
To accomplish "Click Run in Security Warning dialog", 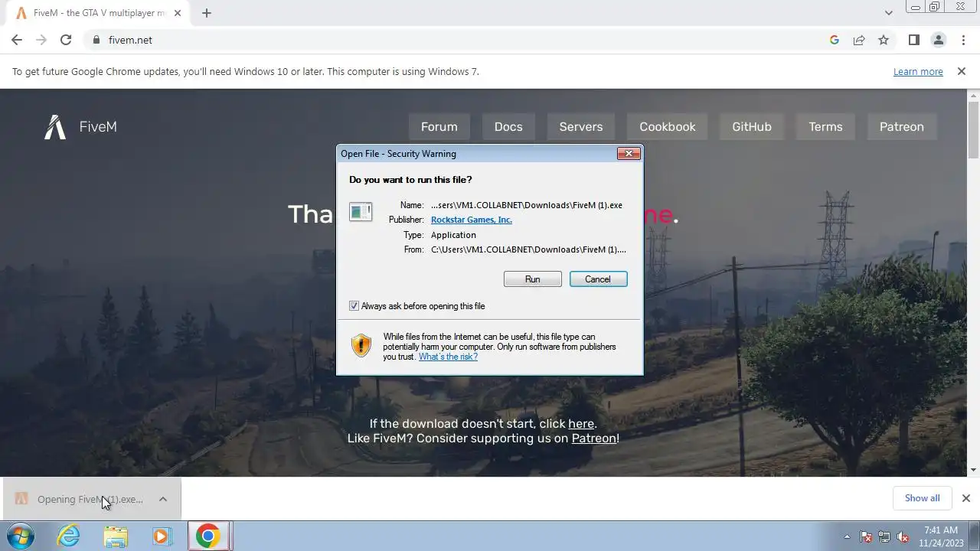I will [533, 279].
